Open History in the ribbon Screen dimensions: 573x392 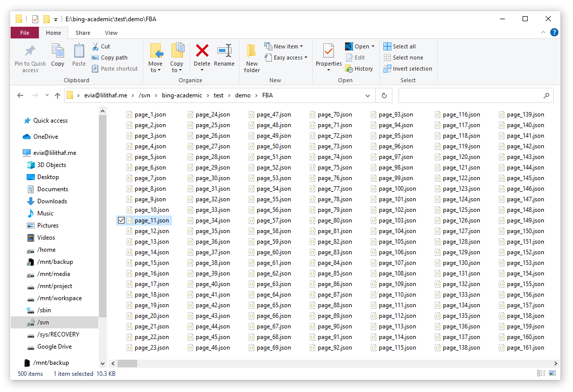(x=359, y=69)
